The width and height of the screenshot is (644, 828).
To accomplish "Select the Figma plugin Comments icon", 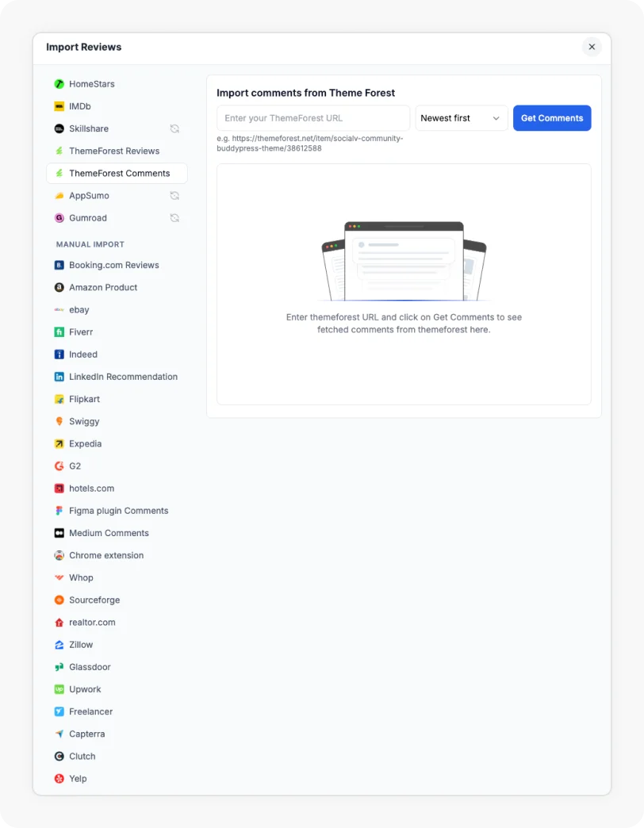I will 58,510.
